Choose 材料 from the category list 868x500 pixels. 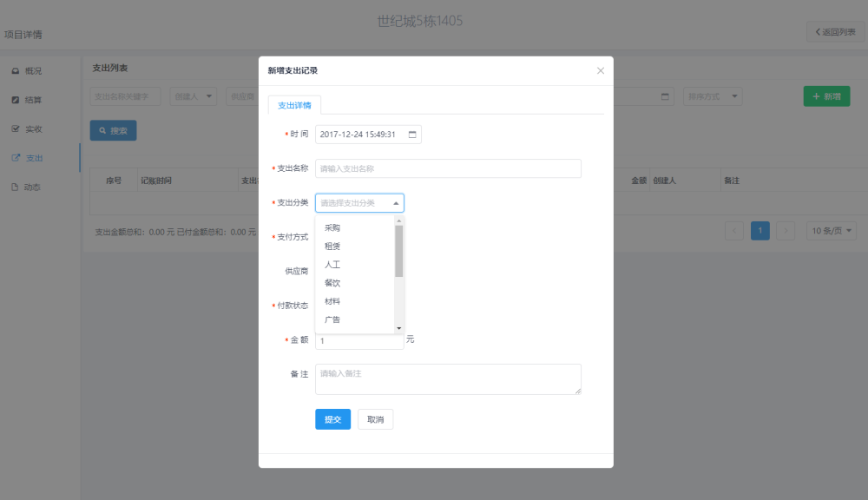click(x=355, y=301)
